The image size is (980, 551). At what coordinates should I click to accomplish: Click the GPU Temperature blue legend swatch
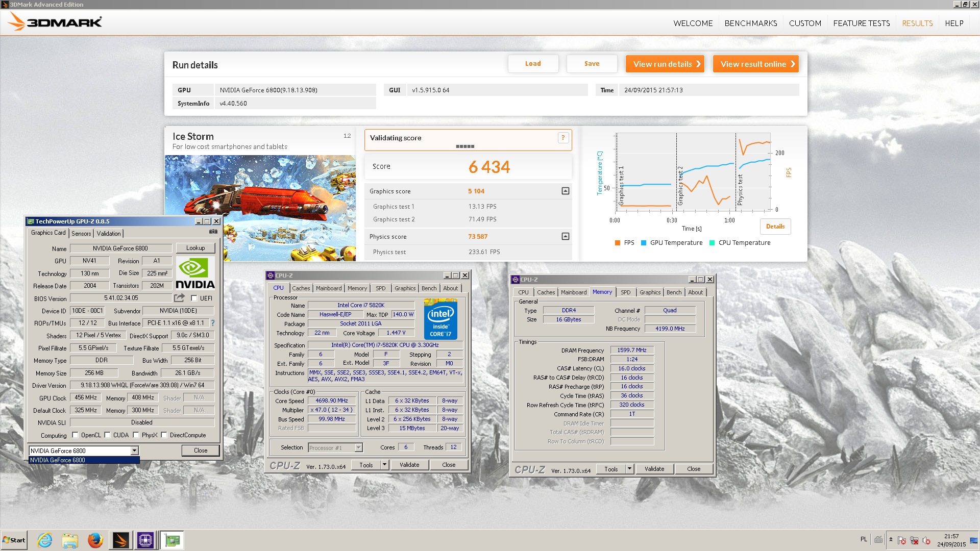point(644,243)
